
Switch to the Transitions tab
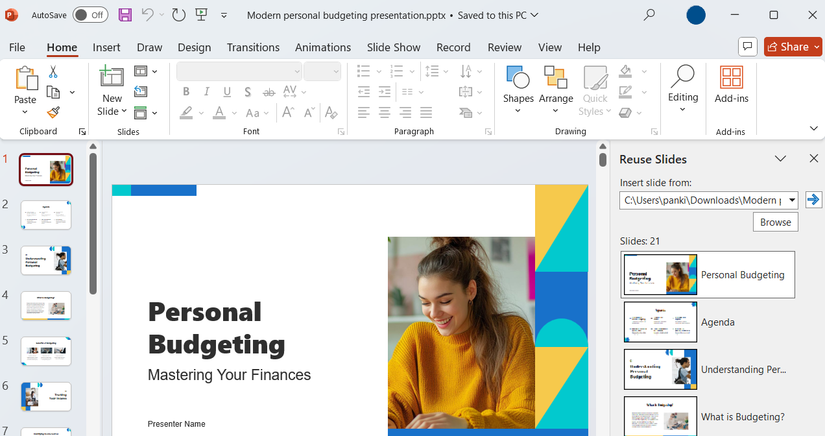pyautogui.click(x=253, y=47)
